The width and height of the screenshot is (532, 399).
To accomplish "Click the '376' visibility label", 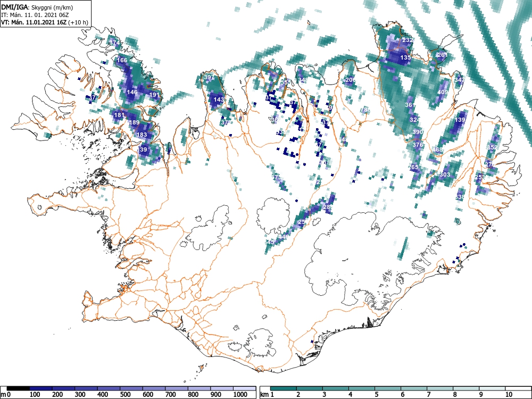I will (418, 145).
